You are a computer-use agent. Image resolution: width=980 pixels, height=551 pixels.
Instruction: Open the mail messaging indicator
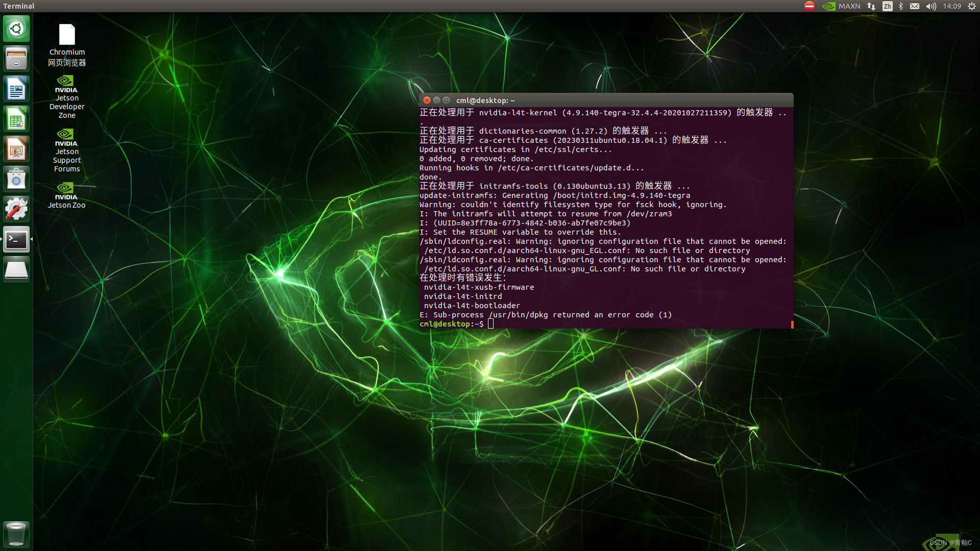[915, 6]
